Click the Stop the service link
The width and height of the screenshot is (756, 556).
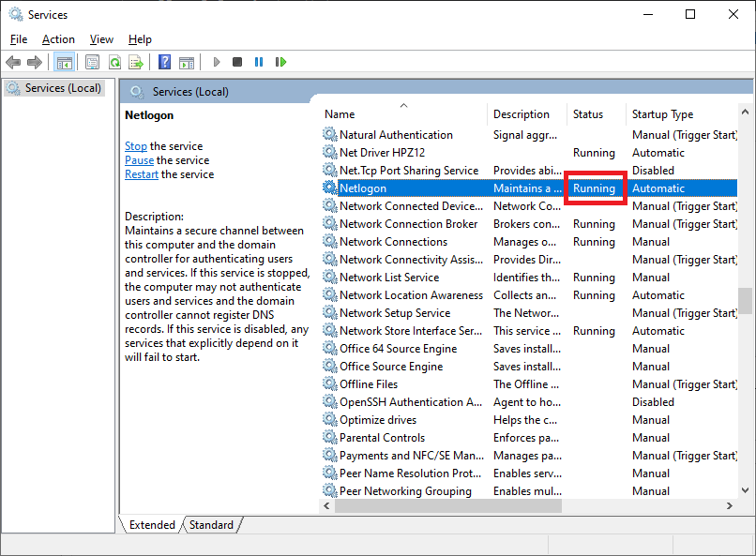pos(136,146)
